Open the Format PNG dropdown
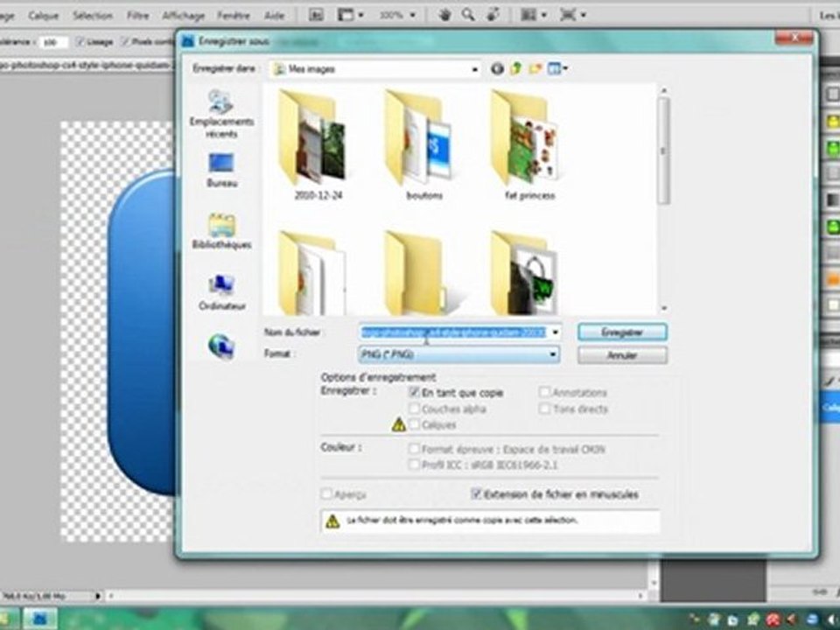 tap(458, 354)
